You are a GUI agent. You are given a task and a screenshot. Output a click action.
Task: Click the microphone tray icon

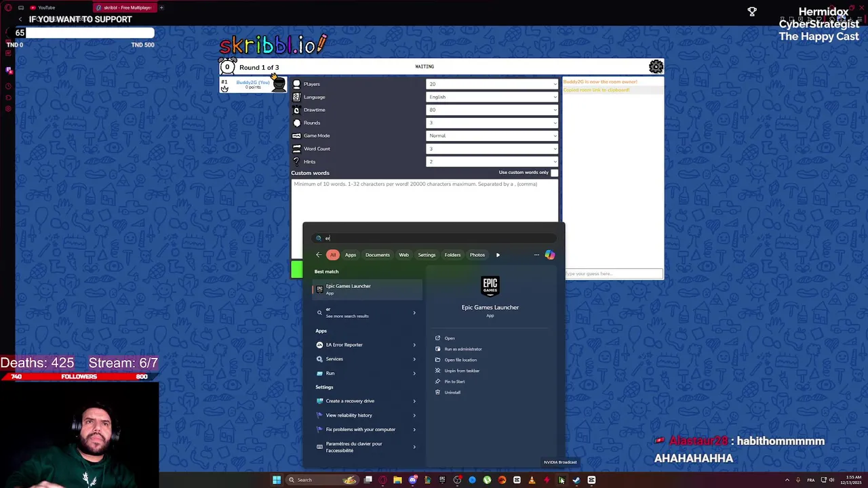[798, 480]
